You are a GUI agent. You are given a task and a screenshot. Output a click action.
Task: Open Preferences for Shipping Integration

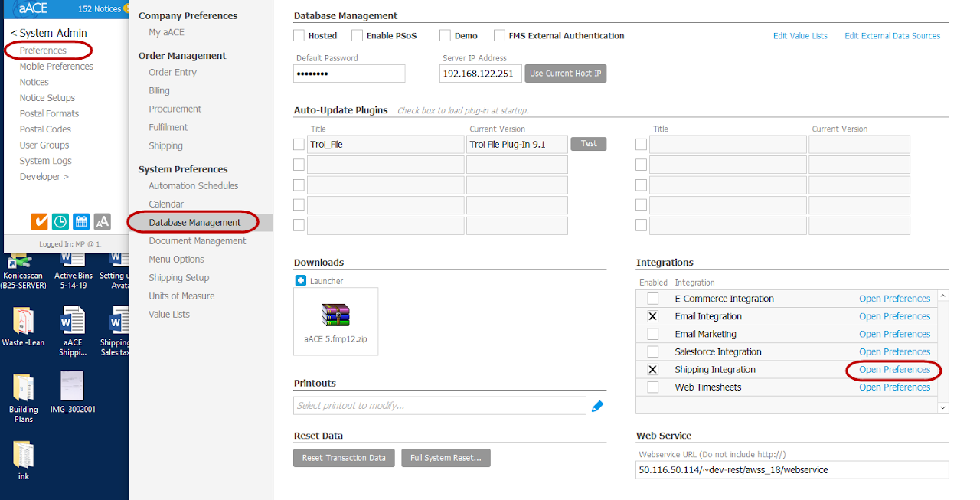[x=895, y=369]
